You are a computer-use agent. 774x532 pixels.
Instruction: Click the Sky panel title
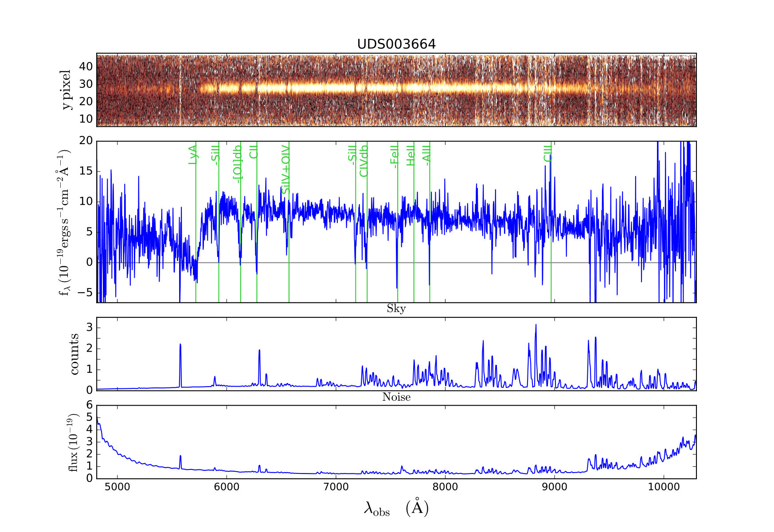click(x=396, y=309)
